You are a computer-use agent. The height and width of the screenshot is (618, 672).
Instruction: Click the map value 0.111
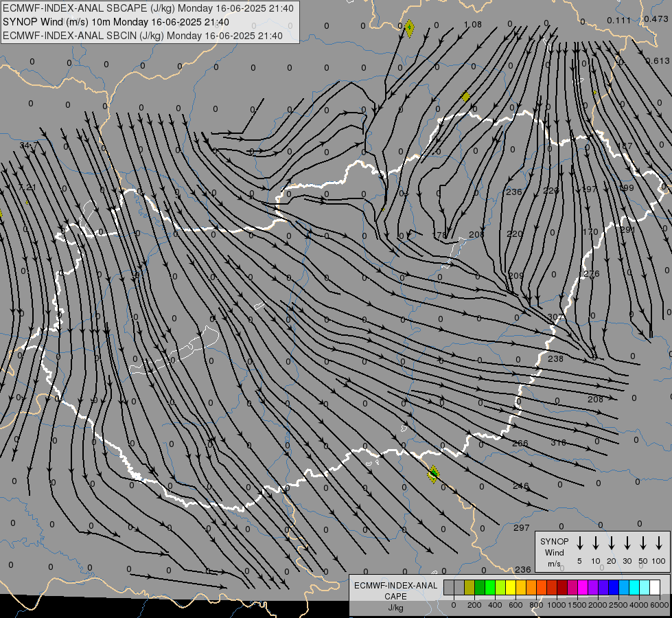point(619,20)
